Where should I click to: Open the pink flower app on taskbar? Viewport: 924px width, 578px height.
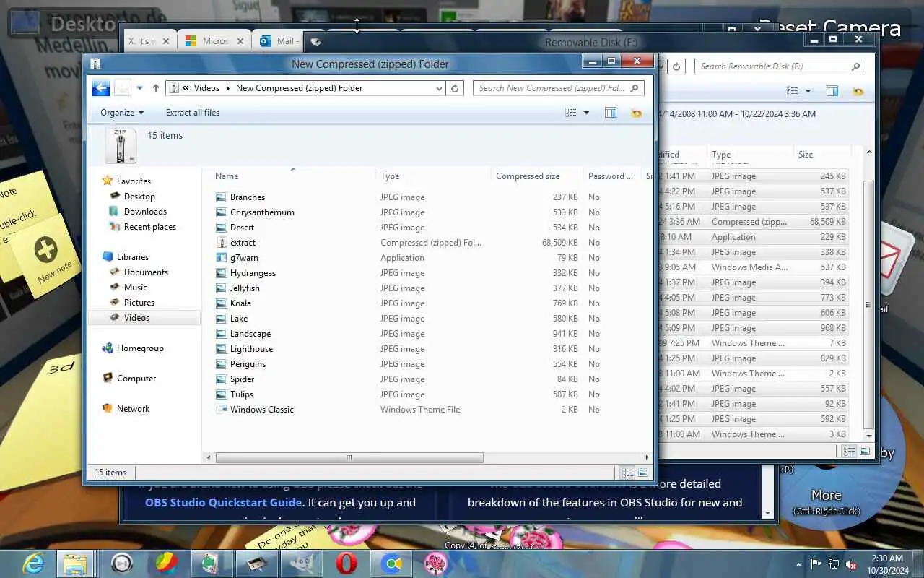tap(436, 564)
